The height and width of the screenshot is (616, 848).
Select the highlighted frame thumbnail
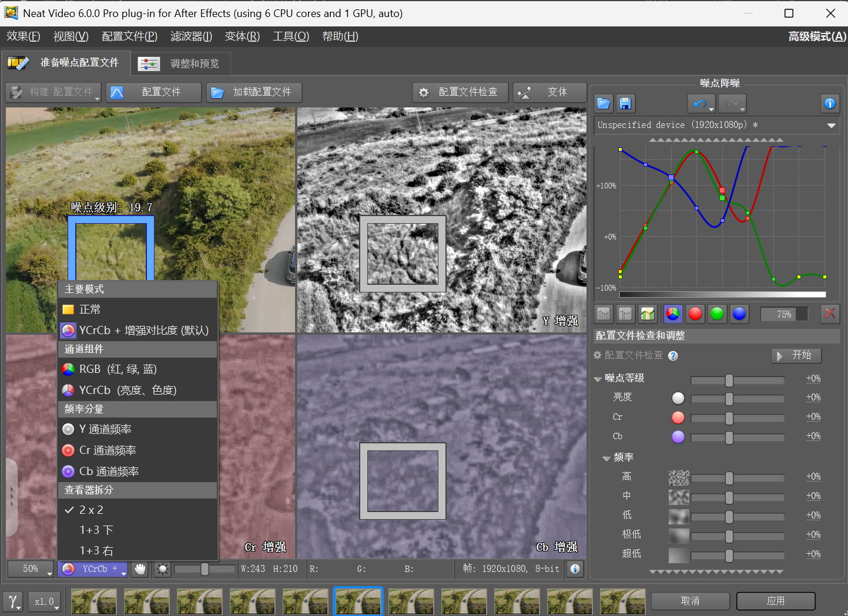click(358, 601)
